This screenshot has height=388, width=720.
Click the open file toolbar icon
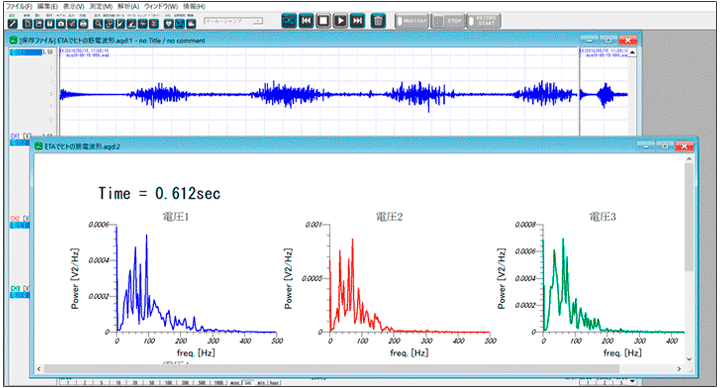point(39,24)
